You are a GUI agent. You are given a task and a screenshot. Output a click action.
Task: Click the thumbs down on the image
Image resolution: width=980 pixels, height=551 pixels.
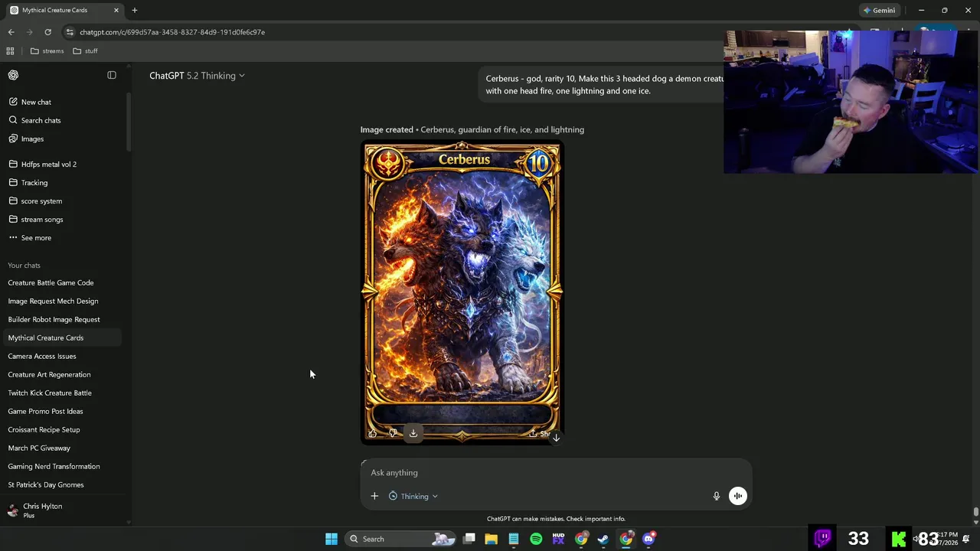[x=393, y=433]
